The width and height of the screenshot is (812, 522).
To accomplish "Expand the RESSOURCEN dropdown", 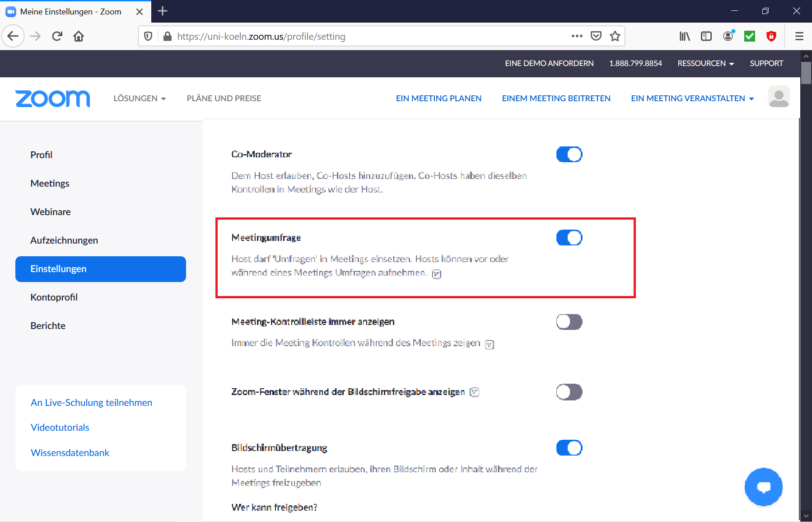I will tap(705, 63).
